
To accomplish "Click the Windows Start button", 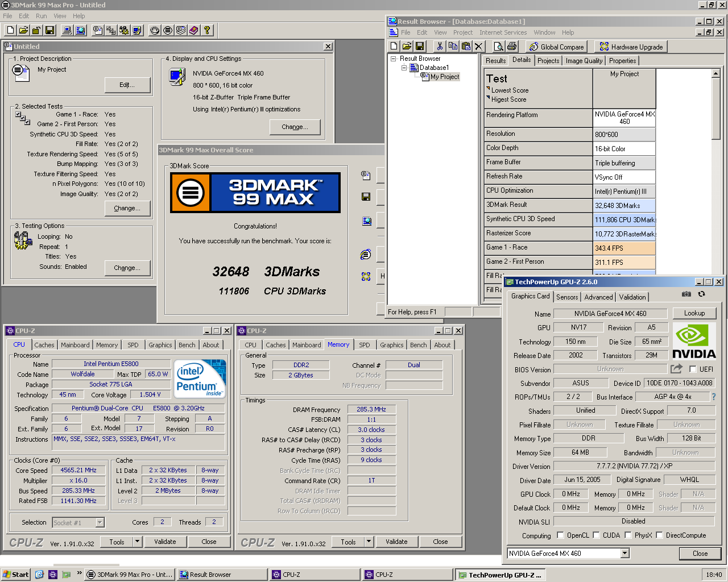I will tap(16, 575).
